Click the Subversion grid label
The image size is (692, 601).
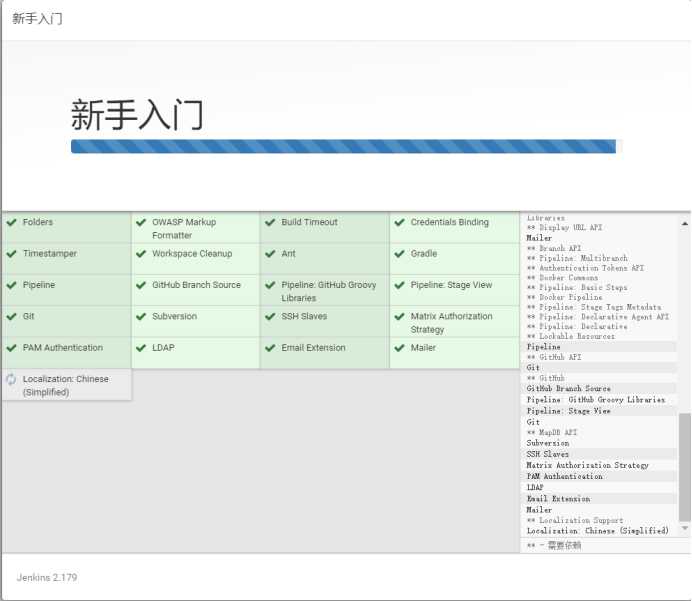(174, 316)
